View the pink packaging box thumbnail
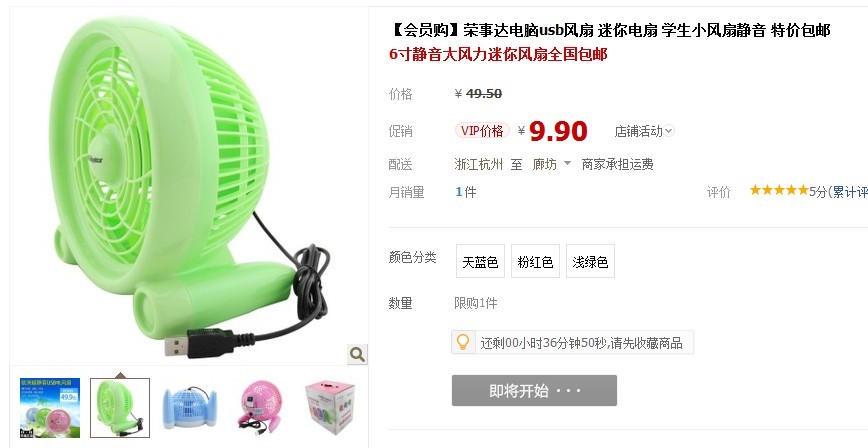 point(330,408)
